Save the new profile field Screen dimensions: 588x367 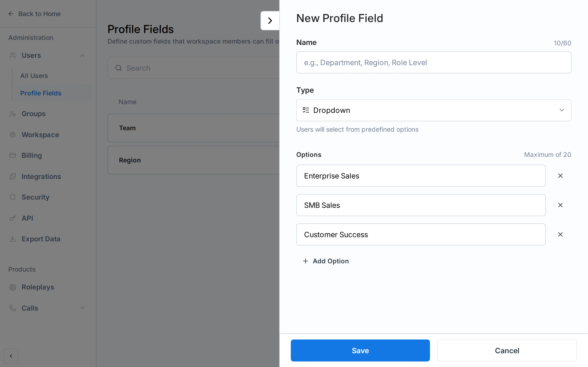(360, 350)
